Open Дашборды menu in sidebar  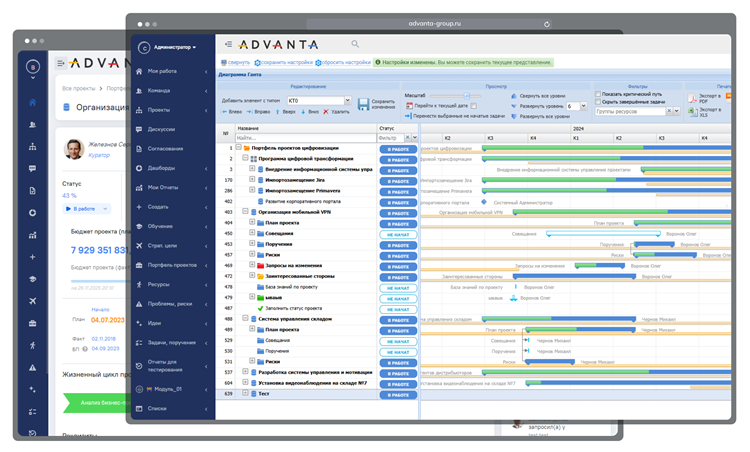point(173,168)
